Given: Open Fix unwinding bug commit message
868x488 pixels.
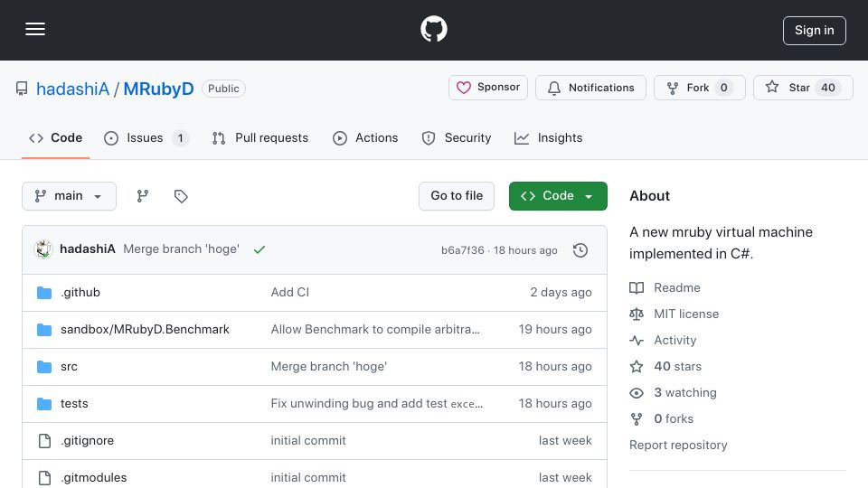Looking at the screenshot, I should tap(377, 403).
